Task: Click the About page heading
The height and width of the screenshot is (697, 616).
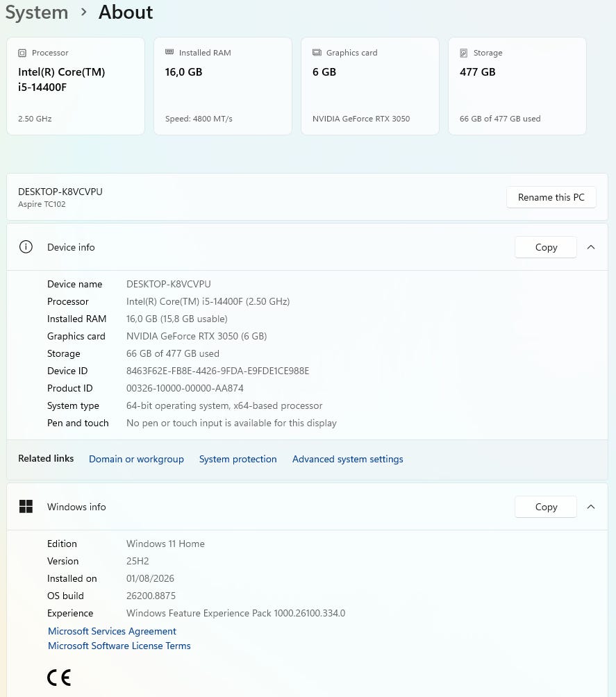Action: click(126, 12)
